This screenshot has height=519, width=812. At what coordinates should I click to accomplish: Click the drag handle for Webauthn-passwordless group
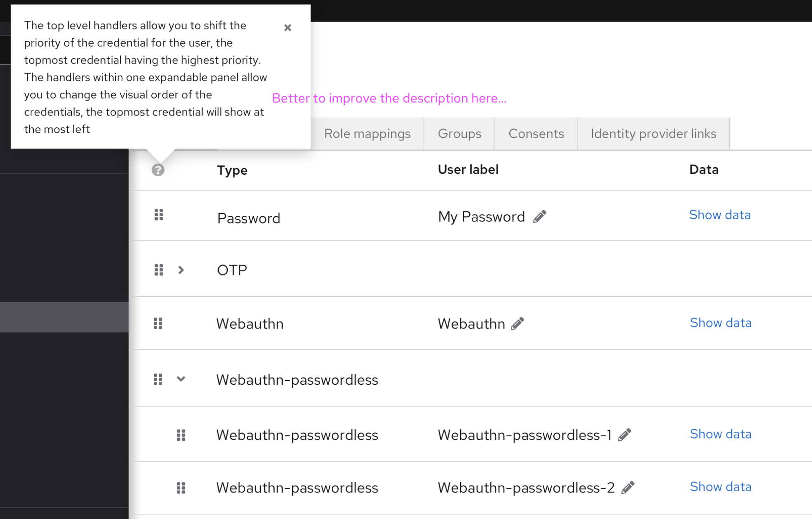(x=158, y=379)
